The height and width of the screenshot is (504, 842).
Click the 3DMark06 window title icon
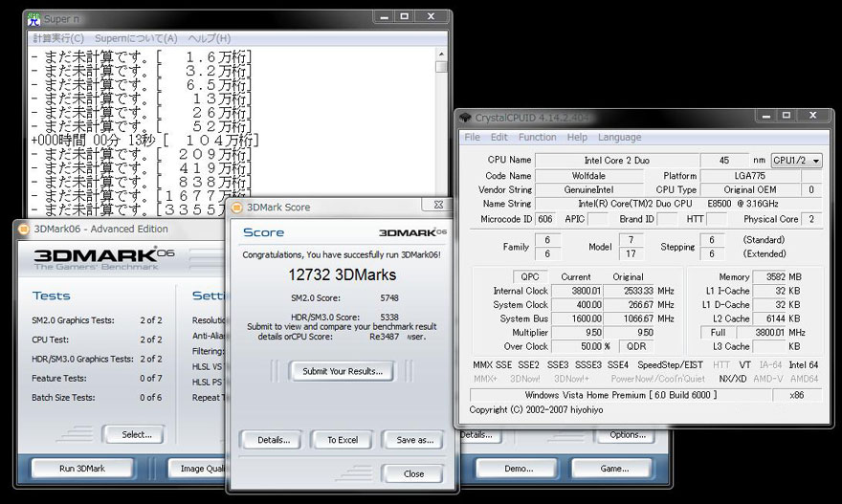[x=24, y=230]
